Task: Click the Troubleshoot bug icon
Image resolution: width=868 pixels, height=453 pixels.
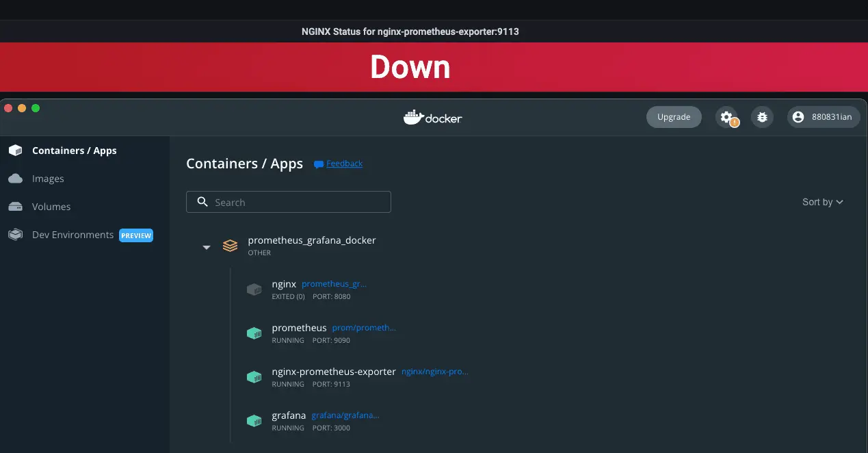Action: click(762, 116)
